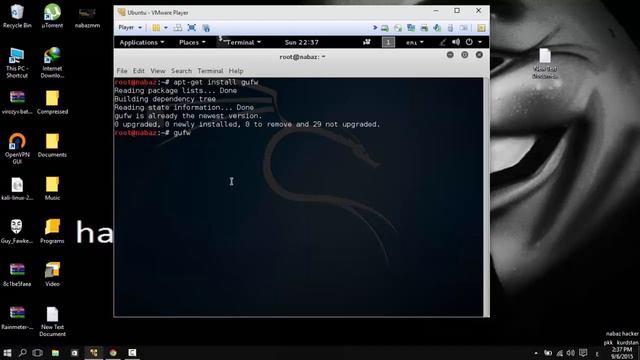Click the Chrome icon on taskbar
This screenshot has height=360, width=640.
pos(113,353)
